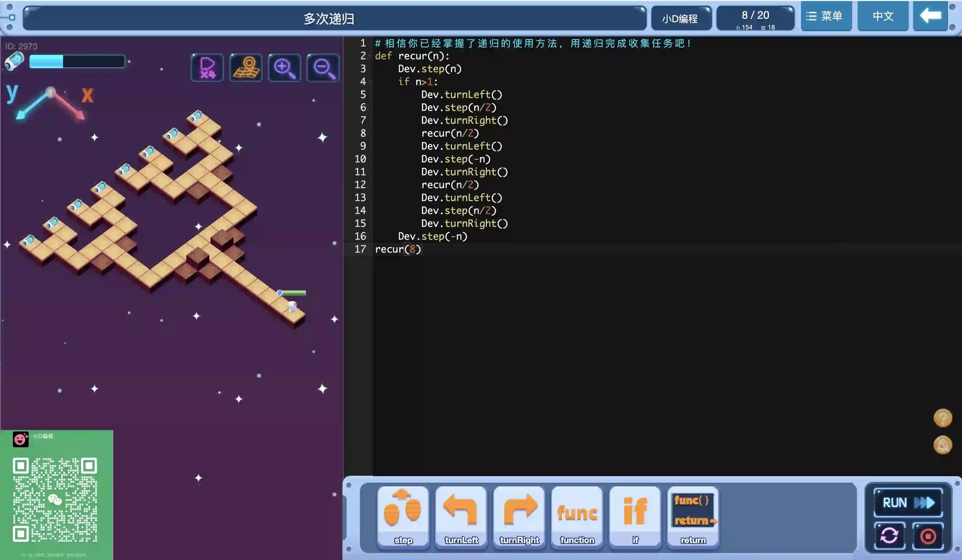Viewport: 962px width, 560px height.
Task: Go back using the white arrow button
Action: click(x=930, y=16)
